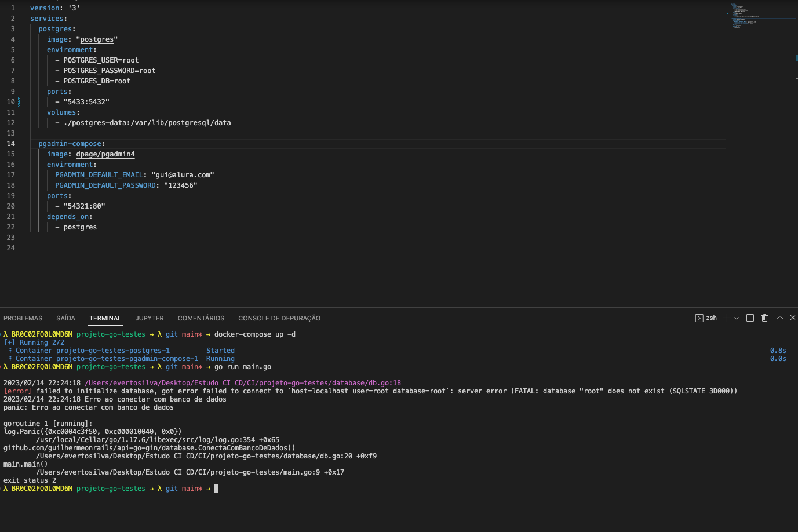
Task: Click the "go run main.go" command in terminal
Action: point(243,367)
